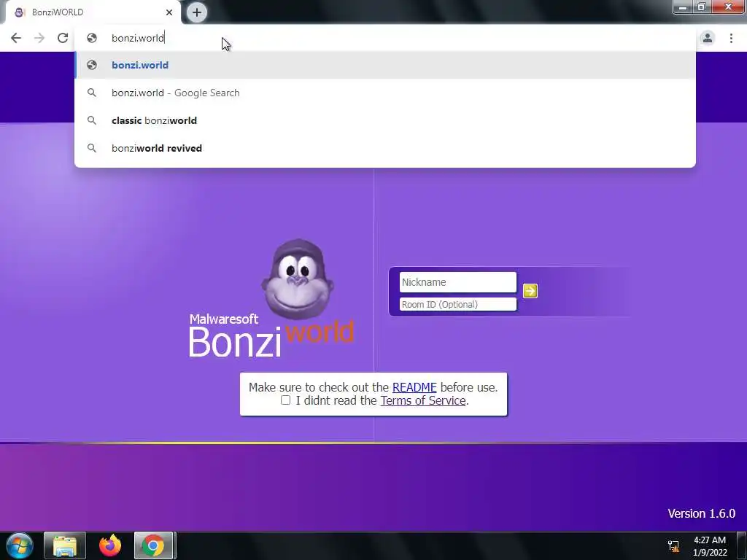Screen dimensions: 747x560
Task: Click the globe icon in the address bar
Action: [92, 38]
